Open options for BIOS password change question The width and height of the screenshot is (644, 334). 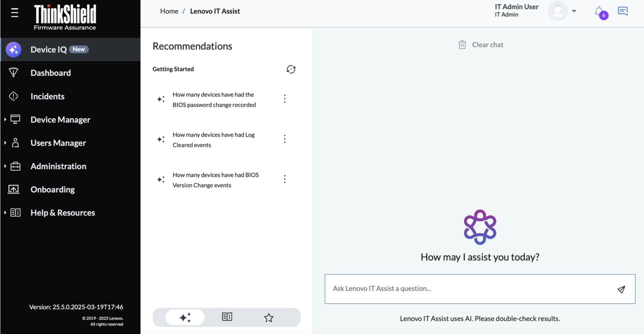coord(285,99)
